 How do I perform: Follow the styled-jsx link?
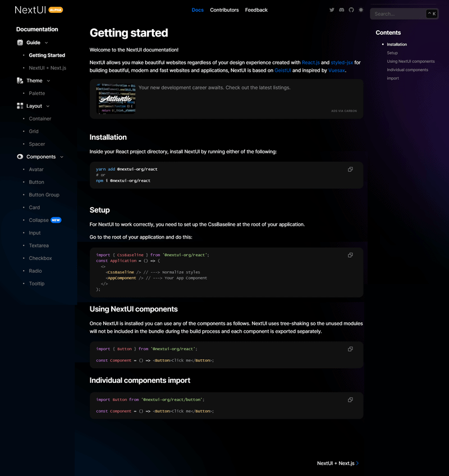click(342, 62)
